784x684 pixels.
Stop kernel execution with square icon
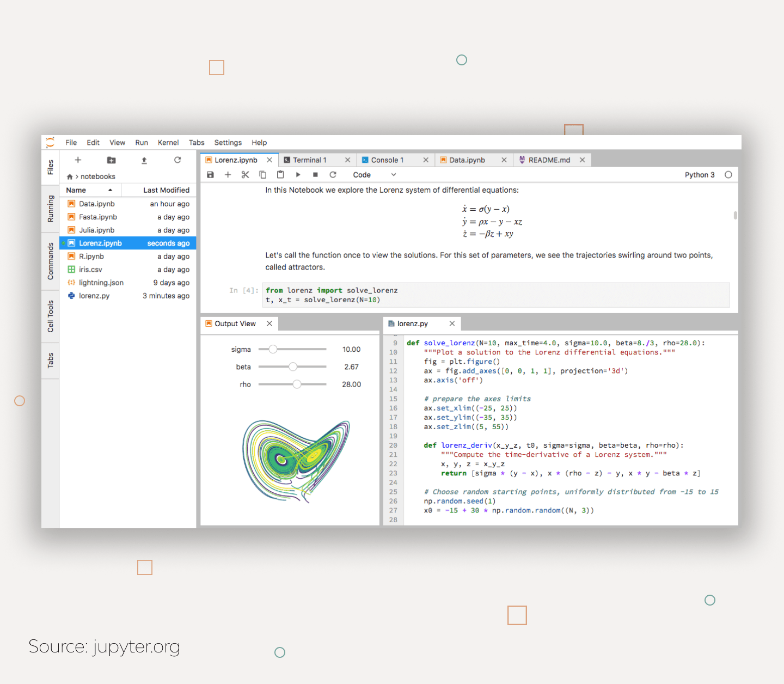click(315, 175)
